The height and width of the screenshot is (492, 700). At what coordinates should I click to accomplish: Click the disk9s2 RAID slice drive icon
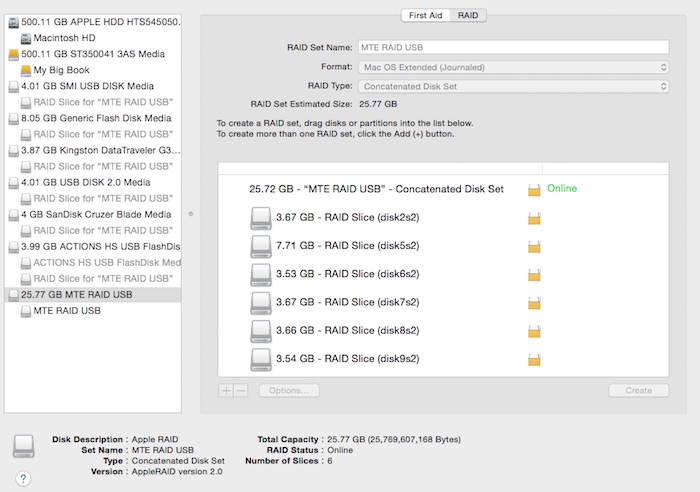(x=261, y=359)
